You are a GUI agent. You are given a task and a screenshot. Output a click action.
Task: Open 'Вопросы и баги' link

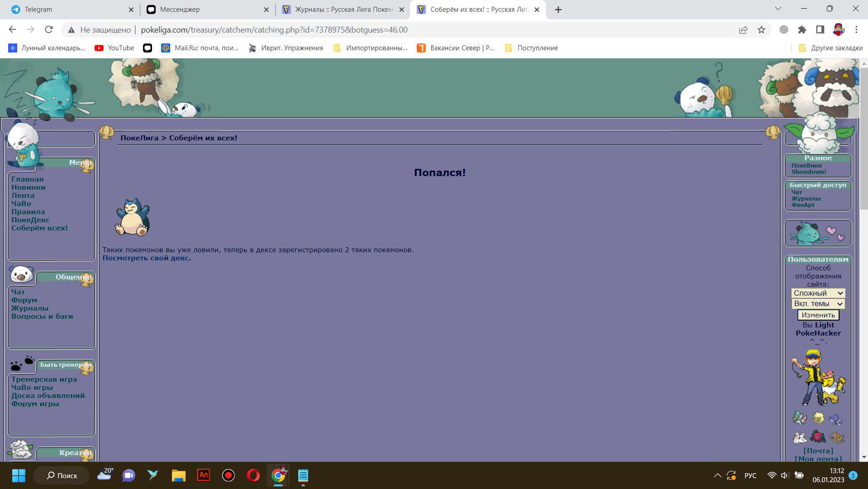42,316
